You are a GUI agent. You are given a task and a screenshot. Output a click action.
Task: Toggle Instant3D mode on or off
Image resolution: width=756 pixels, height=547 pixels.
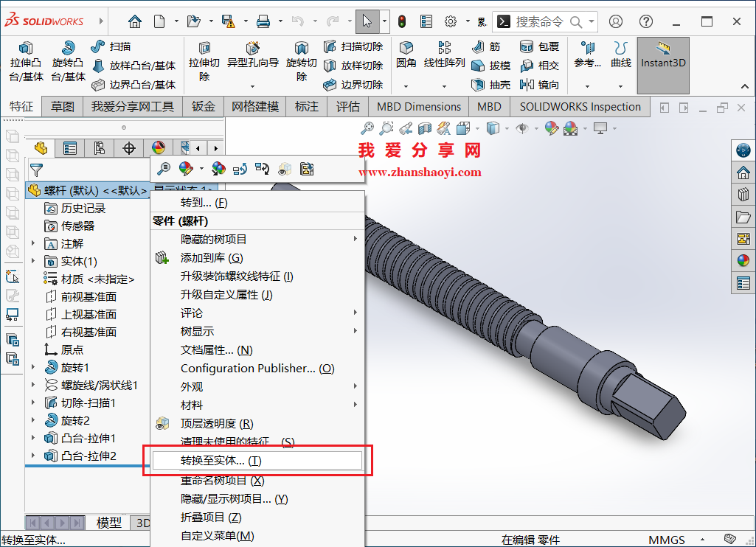coord(662,63)
